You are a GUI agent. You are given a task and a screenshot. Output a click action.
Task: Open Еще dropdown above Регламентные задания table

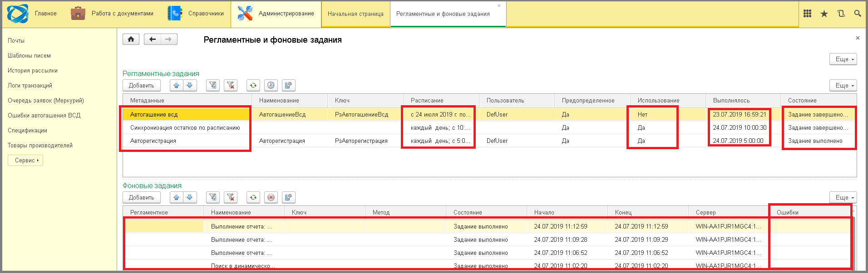click(x=843, y=85)
